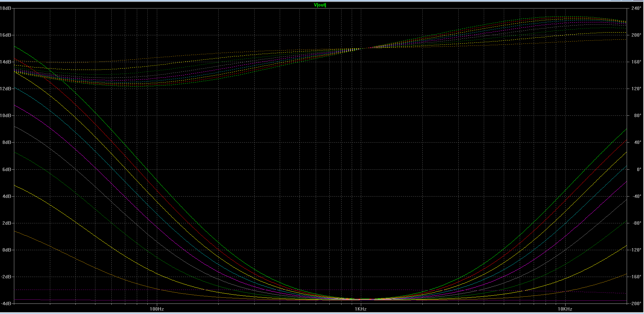Select the 6dB magnitude axis label
Screen dimensions: 644x314
(7, 169)
